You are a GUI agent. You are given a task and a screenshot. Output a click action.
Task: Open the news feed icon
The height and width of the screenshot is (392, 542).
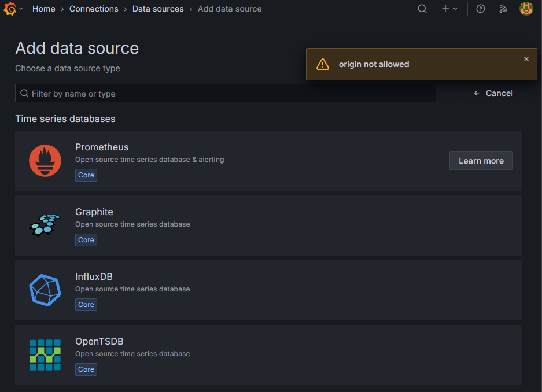pyautogui.click(x=503, y=9)
